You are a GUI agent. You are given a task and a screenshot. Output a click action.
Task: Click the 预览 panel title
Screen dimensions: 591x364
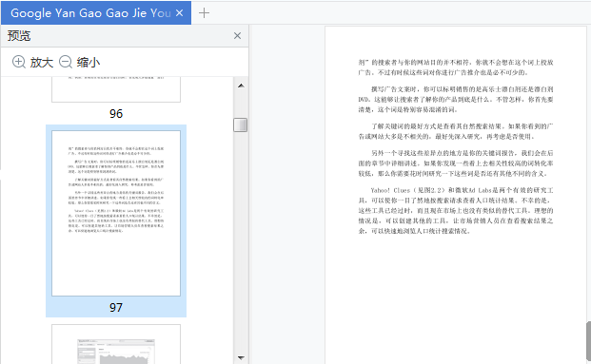pos(19,36)
